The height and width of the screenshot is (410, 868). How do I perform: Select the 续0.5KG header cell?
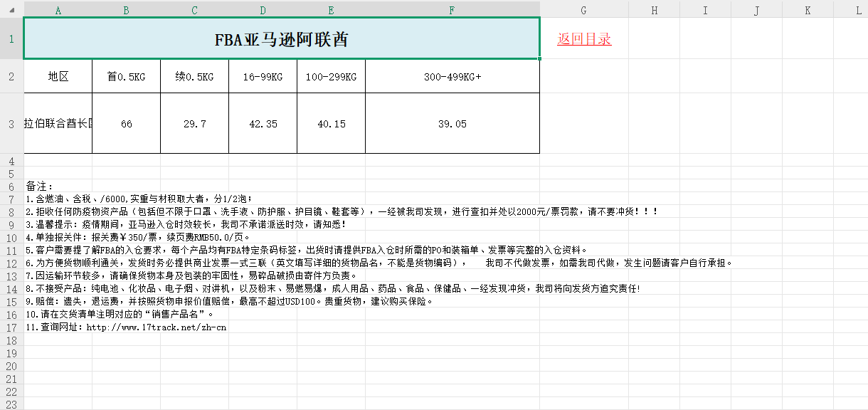coord(195,76)
